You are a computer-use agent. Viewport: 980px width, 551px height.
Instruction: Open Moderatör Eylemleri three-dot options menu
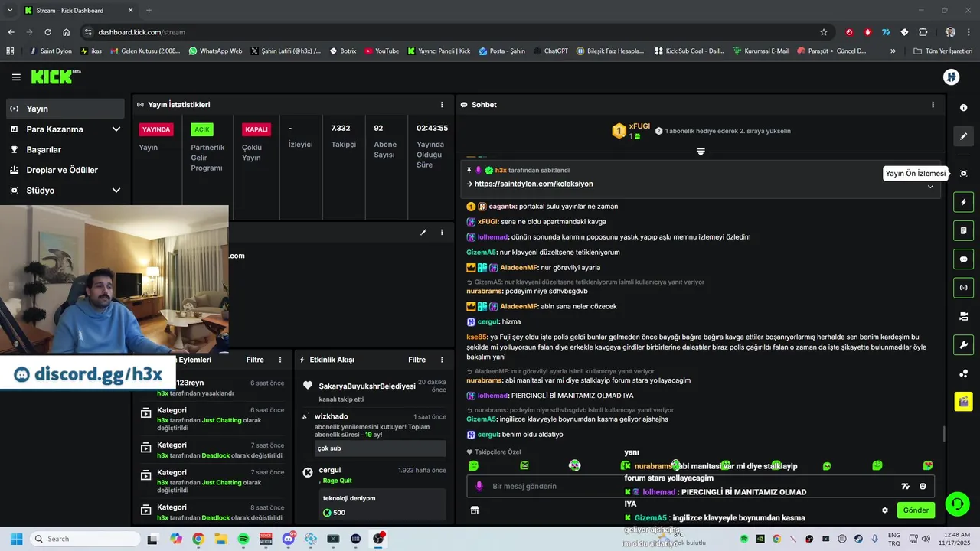[280, 360]
